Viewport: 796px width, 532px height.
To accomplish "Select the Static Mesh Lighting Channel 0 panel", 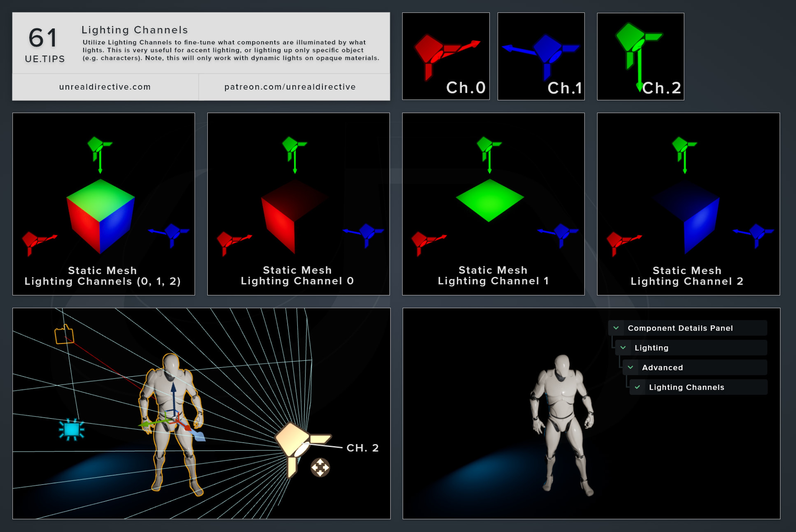I will pos(298,204).
